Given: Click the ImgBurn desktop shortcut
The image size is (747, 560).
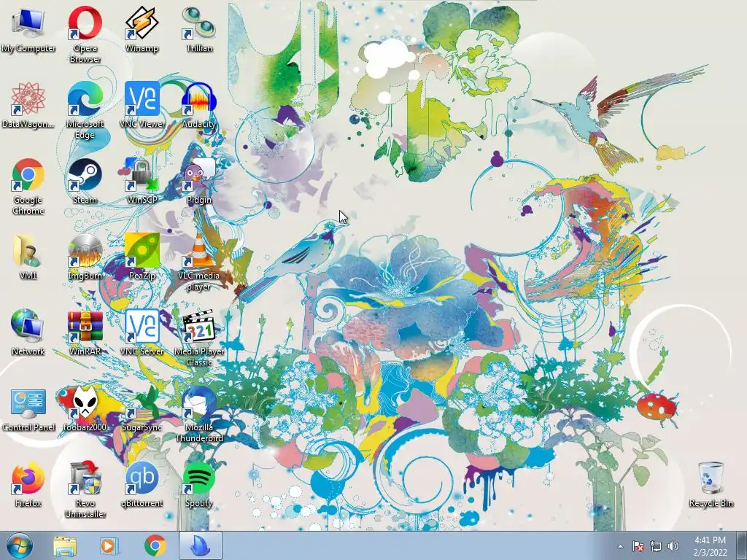Looking at the screenshot, I should [85, 256].
